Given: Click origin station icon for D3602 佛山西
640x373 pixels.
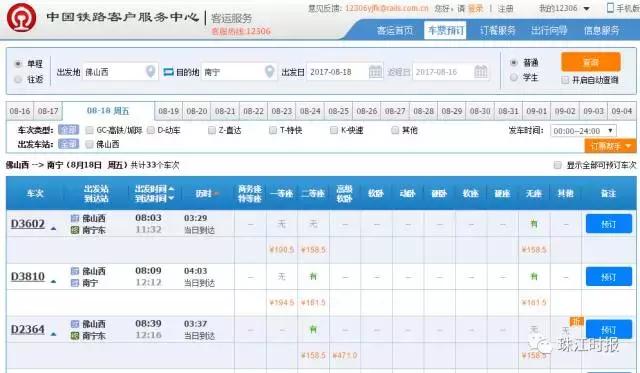Looking at the screenshot, I should 75,218.
